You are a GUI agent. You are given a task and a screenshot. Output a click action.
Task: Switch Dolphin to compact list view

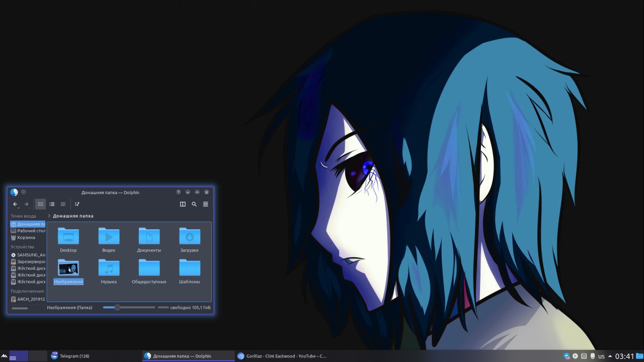[x=52, y=204]
